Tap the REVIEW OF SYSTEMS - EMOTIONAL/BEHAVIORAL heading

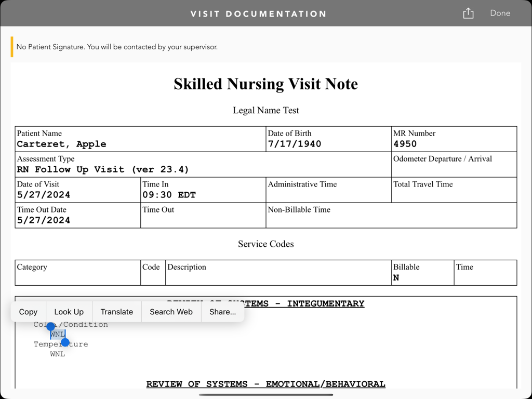pos(265,384)
